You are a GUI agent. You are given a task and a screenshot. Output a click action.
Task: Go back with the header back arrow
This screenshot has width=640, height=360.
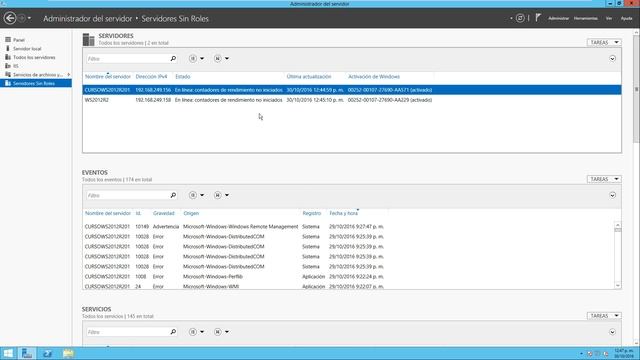(x=10, y=18)
